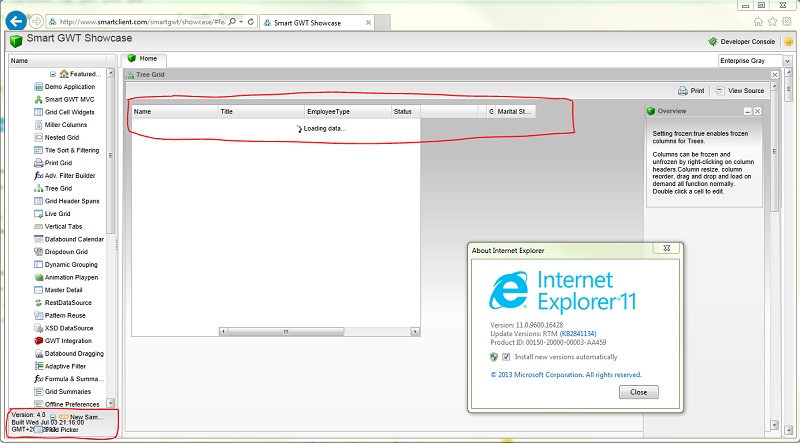Click the browser refresh icon in address bar
The image size is (800, 443).
point(249,20)
